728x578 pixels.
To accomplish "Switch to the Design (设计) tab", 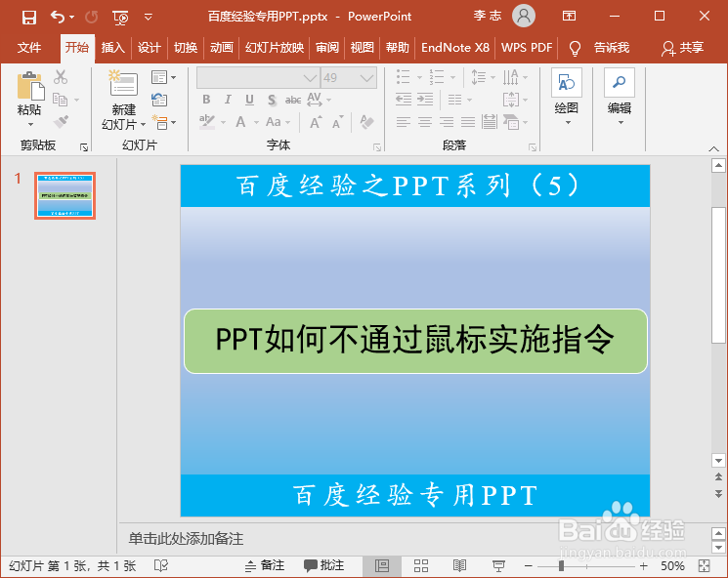I will coord(150,47).
